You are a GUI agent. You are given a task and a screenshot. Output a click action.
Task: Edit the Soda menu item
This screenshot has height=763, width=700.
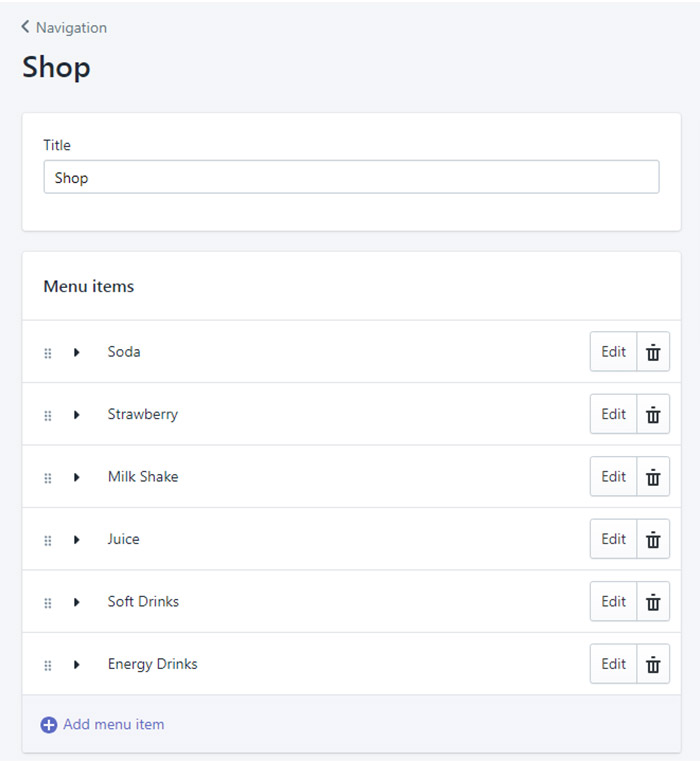(x=613, y=352)
